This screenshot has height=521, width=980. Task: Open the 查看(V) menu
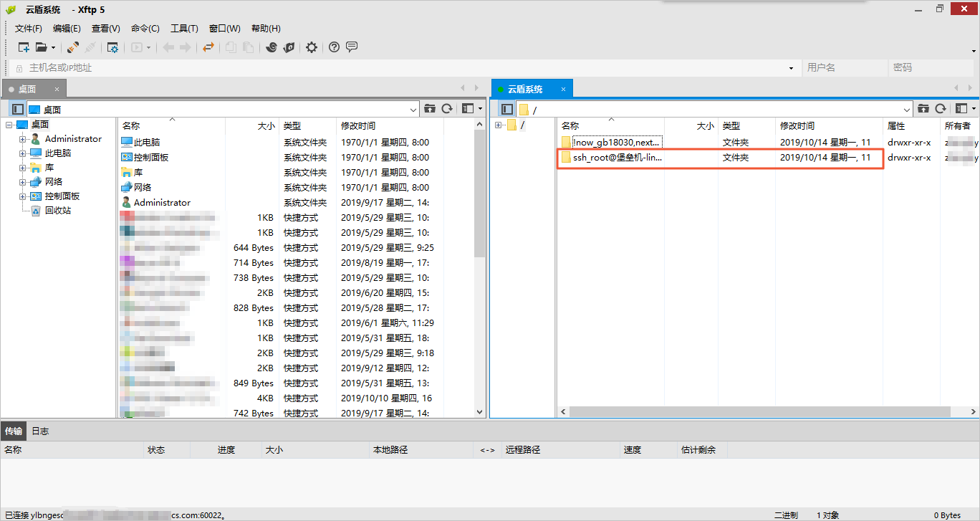click(x=106, y=29)
